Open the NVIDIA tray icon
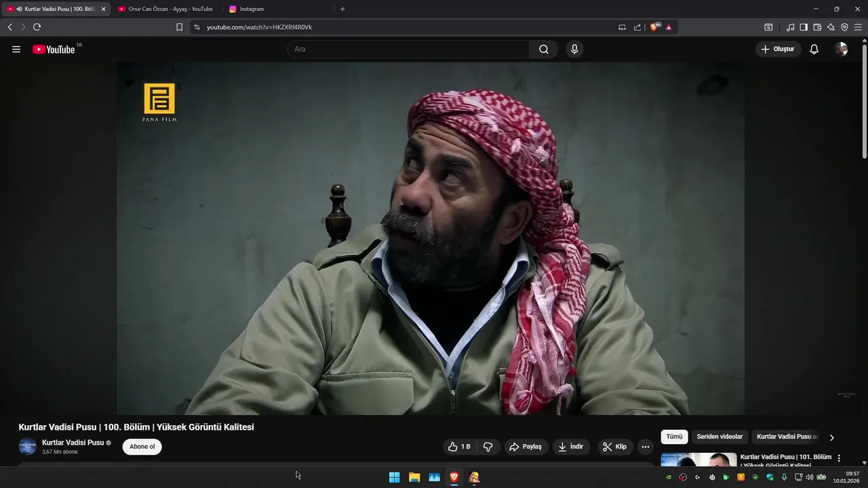Image resolution: width=868 pixels, height=488 pixels. pos(669,477)
